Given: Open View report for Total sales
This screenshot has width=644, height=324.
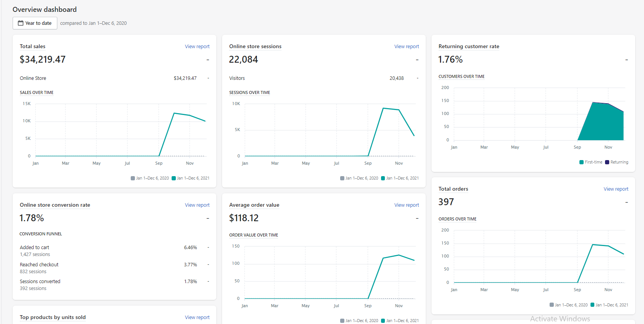Looking at the screenshot, I should (x=197, y=47).
